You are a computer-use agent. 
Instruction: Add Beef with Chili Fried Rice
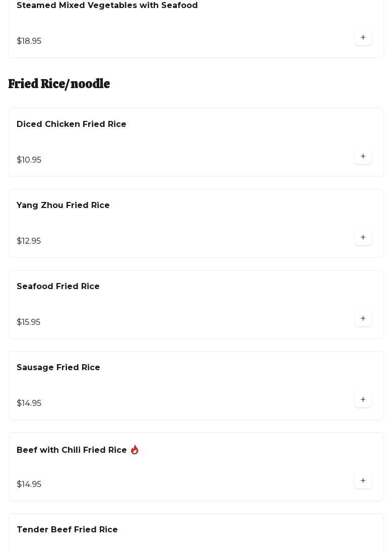[x=363, y=481]
